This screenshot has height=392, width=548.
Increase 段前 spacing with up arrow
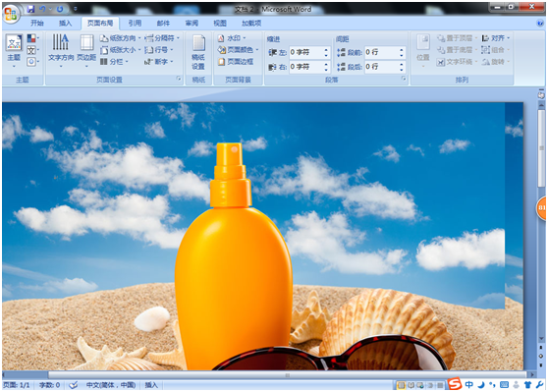pos(402,50)
